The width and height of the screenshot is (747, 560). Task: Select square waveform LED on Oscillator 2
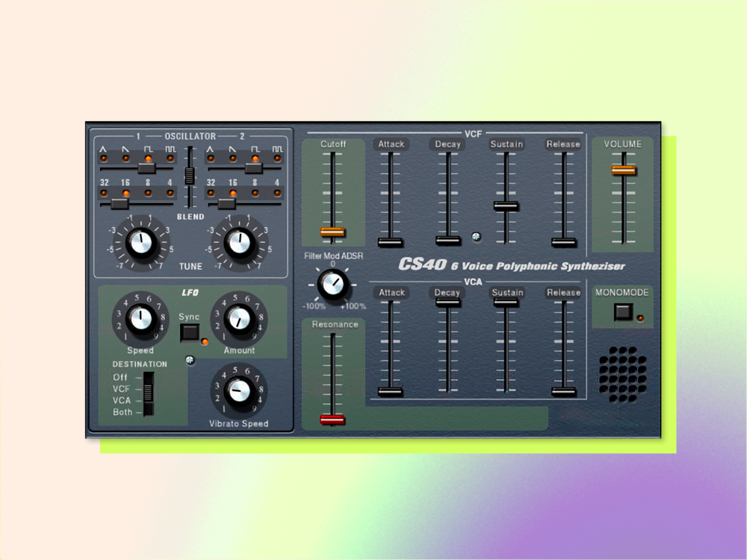pyautogui.click(x=255, y=158)
